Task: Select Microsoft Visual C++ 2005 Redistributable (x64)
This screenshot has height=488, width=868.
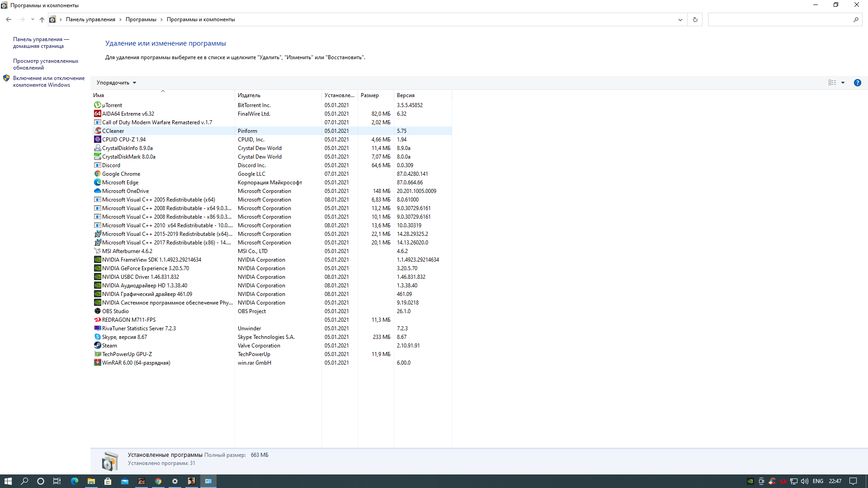Action: click(x=272, y=200)
